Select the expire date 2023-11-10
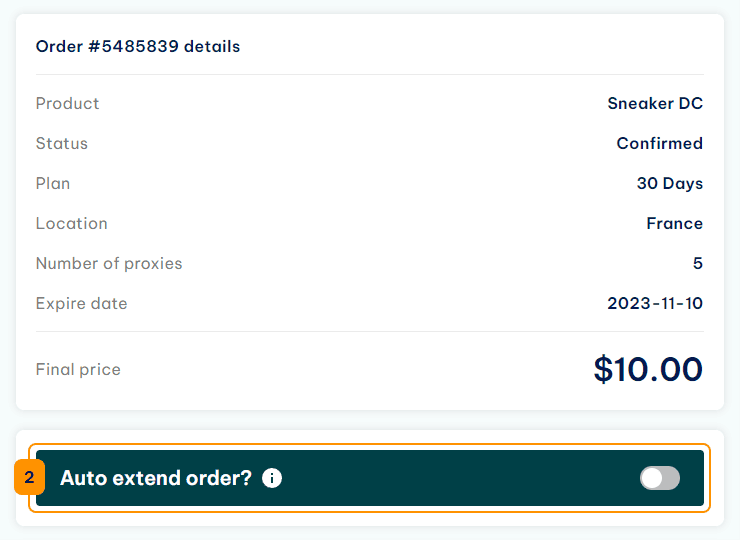 pos(655,303)
